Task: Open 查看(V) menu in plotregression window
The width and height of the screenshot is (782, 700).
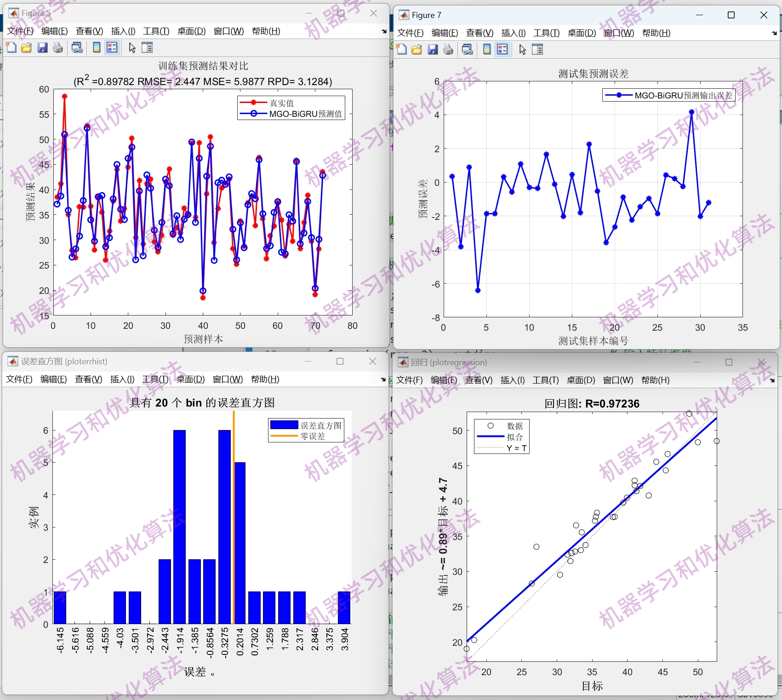Action: [x=479, y=380]
